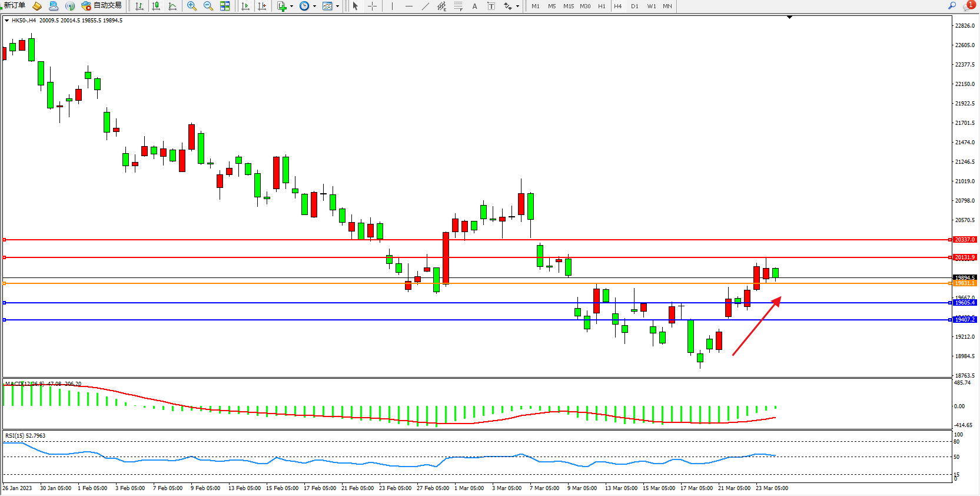This screenshot has height=496, width=980.
Task: Toggle chart auto scroll
Action: click(x=245, y=6)
